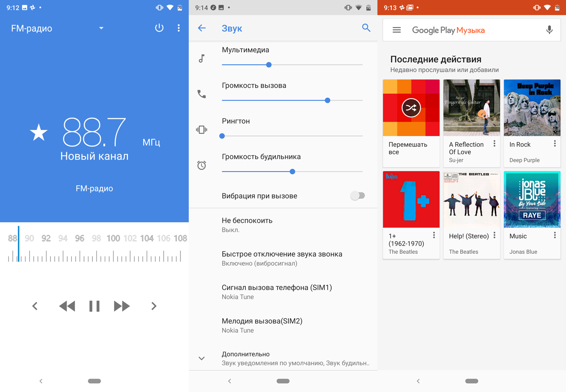Tap Deep Purple artist name
This screenshot has width=566, height=392.
click(524, 160)
